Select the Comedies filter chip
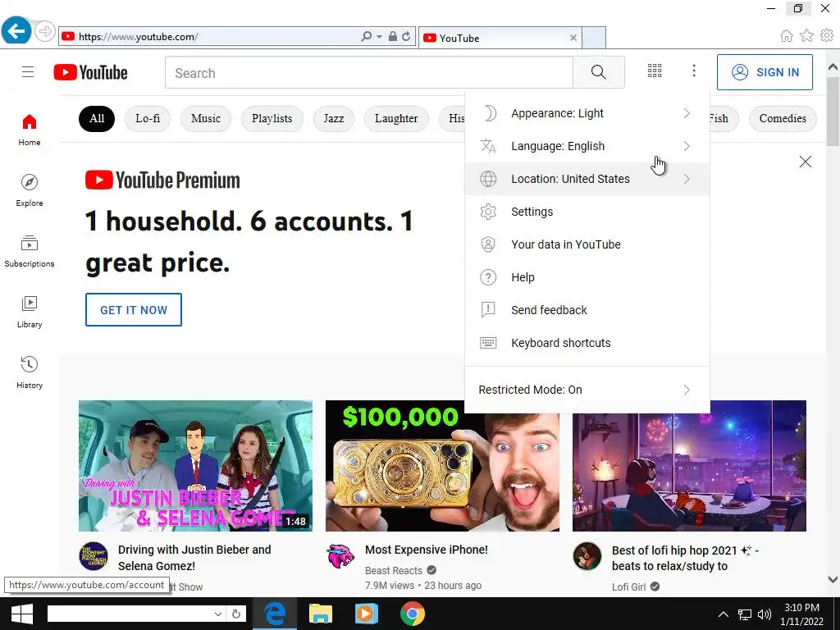The width and height of the screenshot is (840, 630). point(782,118)
